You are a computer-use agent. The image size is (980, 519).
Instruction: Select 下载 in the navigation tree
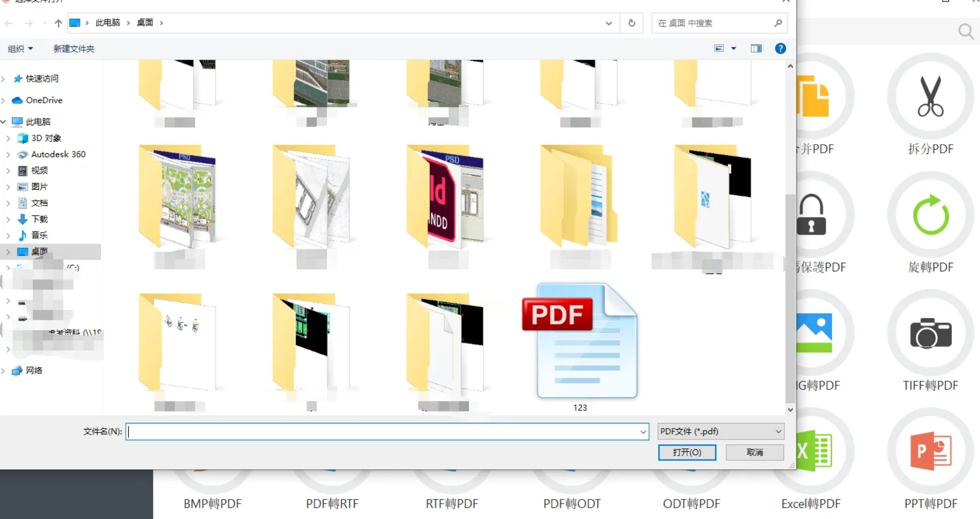(40, 219)
